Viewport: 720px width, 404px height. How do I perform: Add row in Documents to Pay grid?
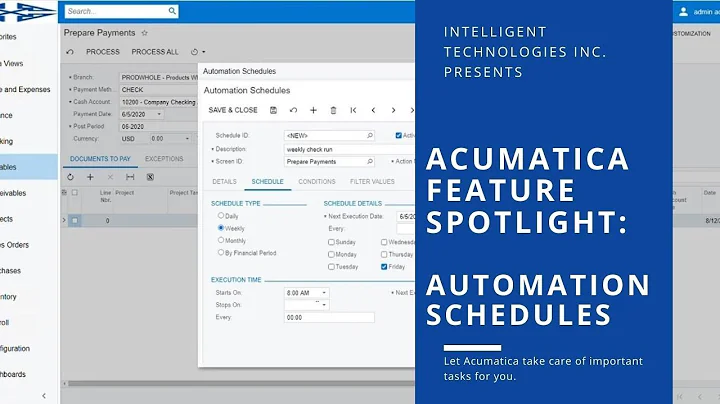coord(90,177)
